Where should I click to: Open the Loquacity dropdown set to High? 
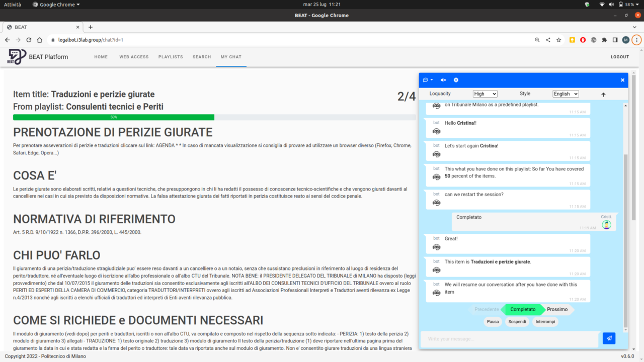point(485,94)
